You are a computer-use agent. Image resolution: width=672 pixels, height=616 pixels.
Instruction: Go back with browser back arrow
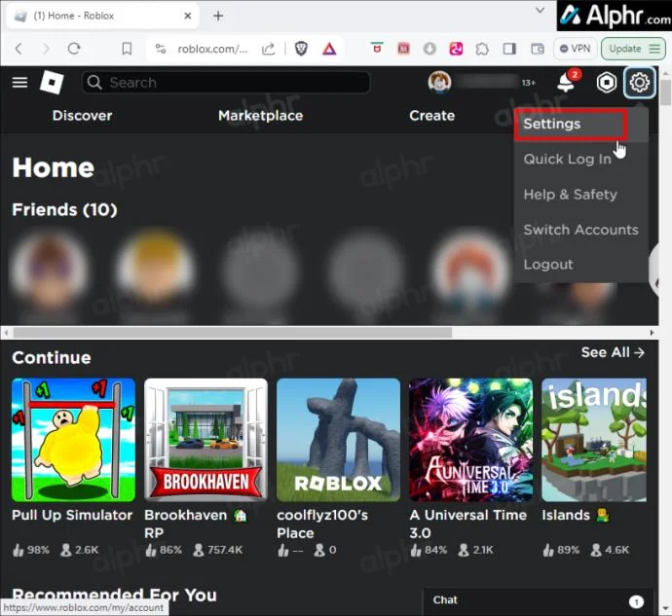pos(19,49)
